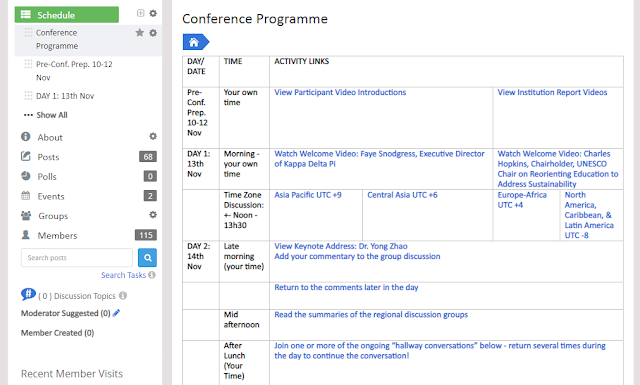This screenshot has width=640, height=385.
Task: Open the Groups settings gear
Action: (x=153, y=215)
